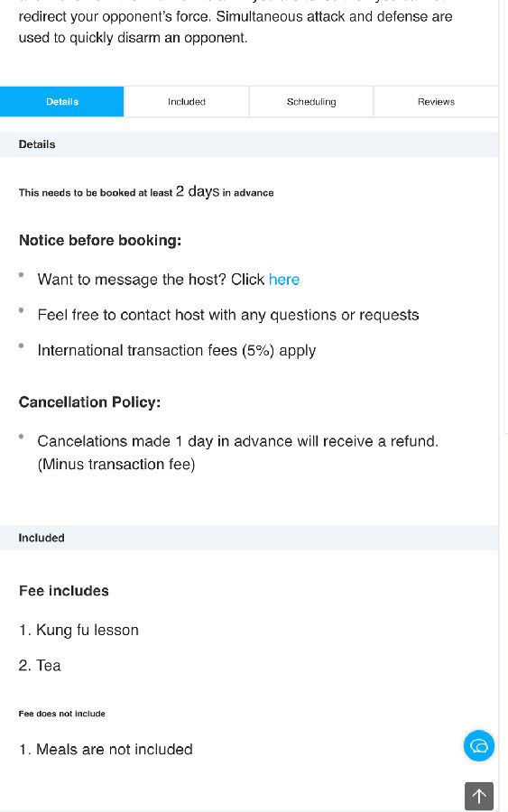Switch to the Details tab

(x=62, y=101)
